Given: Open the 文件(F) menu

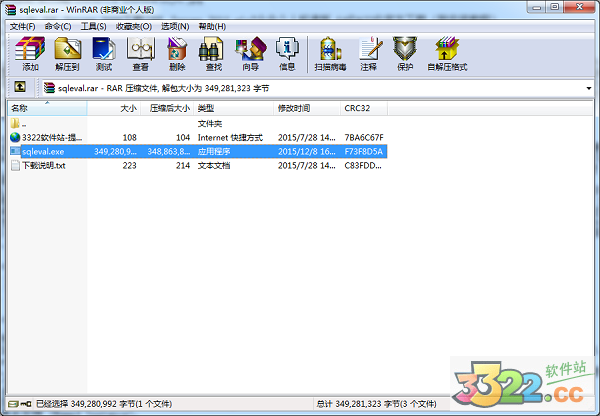Looking at the screenshot, I should pos(23,26).
